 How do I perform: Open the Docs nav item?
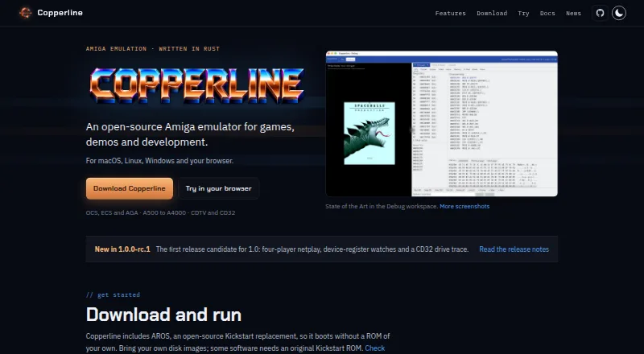[x=547, y=13]
